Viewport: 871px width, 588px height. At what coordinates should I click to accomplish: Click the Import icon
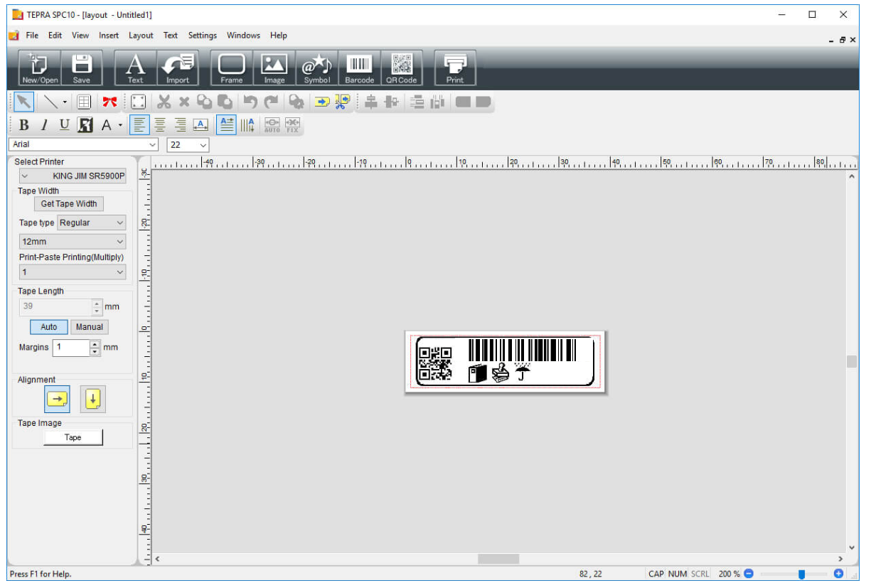(178, 68)
